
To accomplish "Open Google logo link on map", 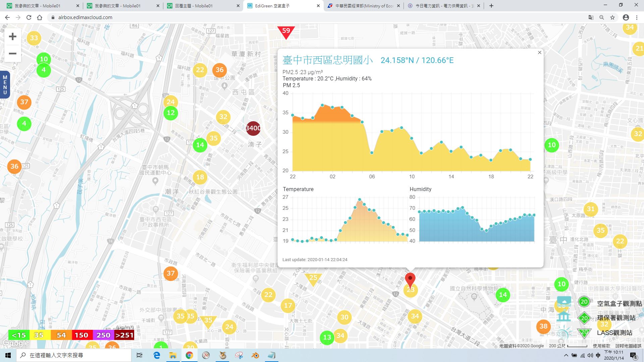I will click(15, 343).
